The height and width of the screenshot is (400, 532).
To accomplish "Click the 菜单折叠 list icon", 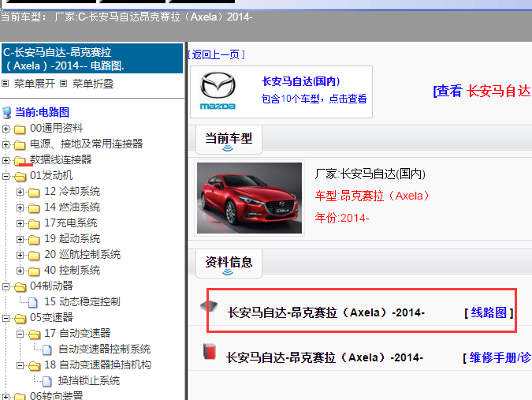I will (64, 83).
